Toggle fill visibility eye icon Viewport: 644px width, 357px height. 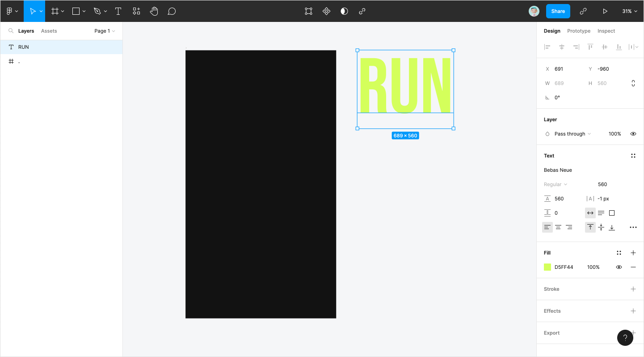(619, 267)
